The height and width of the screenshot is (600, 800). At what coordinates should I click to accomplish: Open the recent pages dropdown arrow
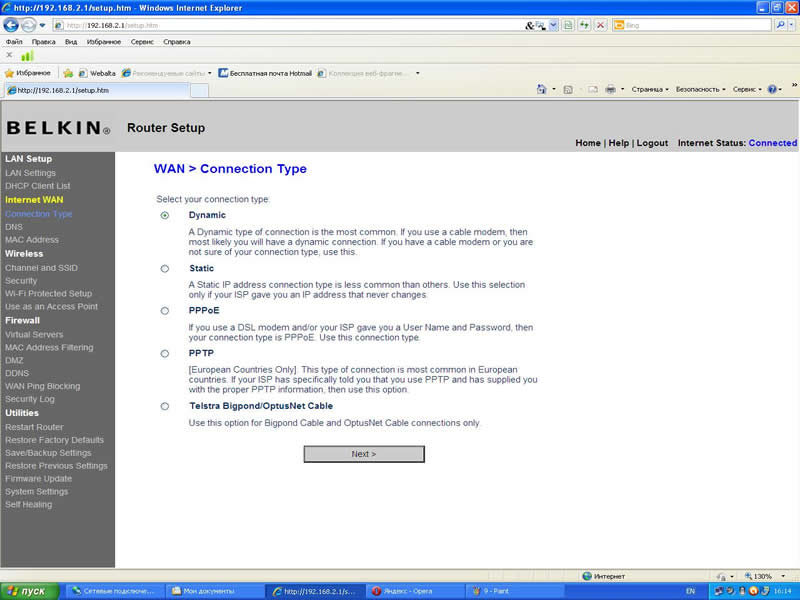click(x=42, y=24)
